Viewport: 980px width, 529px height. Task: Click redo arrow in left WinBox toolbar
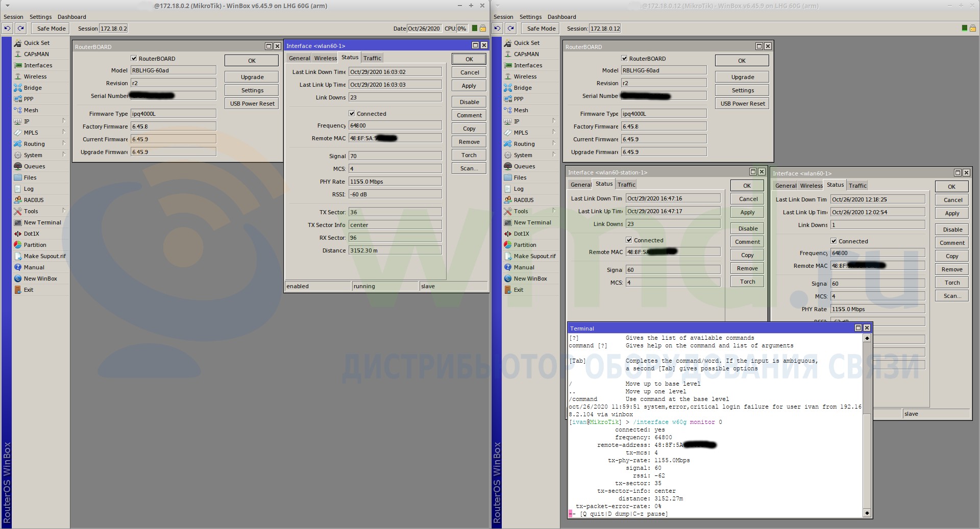click(20, 29)
